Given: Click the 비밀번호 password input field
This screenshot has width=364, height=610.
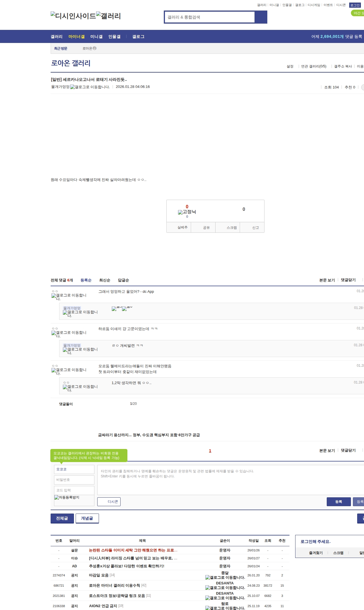Looking at the screenshot, I should coord(74,480).
